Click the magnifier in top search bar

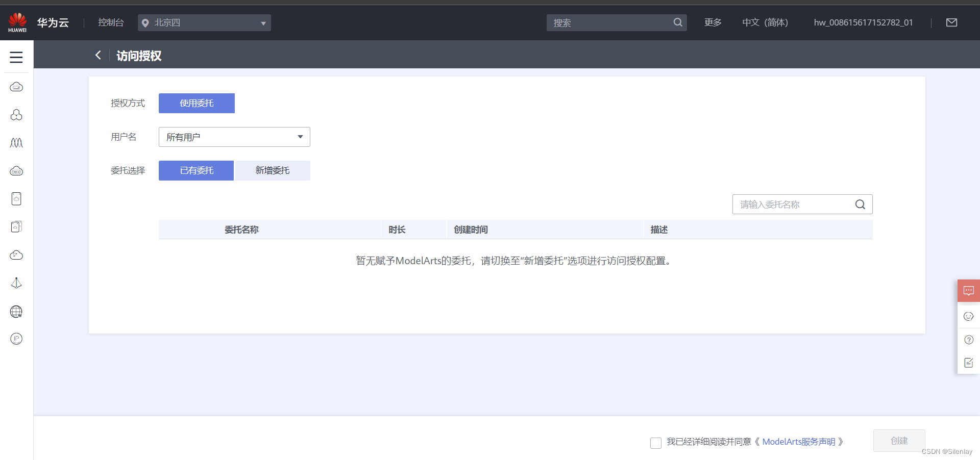[678, 22]
